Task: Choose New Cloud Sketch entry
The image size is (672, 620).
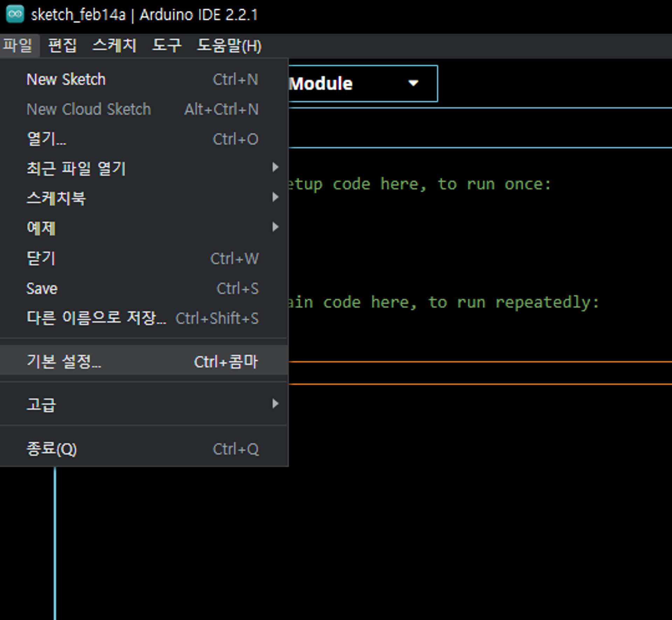Action: [x=89, y=109]
